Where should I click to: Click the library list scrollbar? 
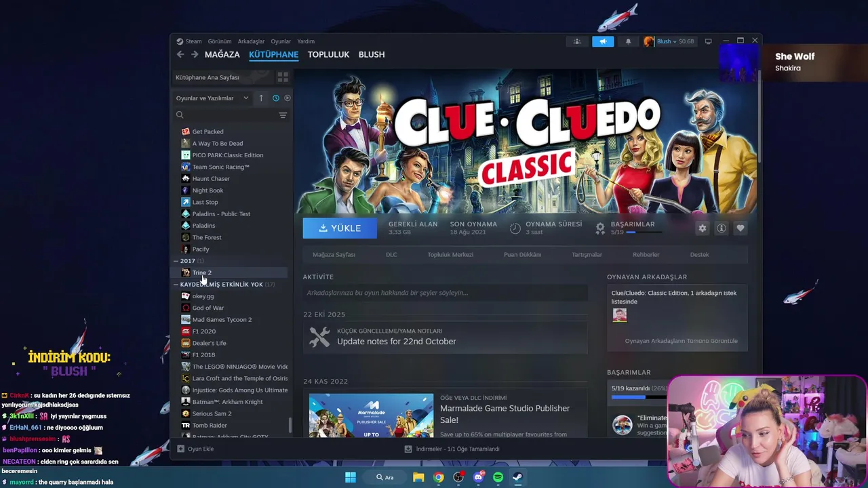[x=290, y=425]
